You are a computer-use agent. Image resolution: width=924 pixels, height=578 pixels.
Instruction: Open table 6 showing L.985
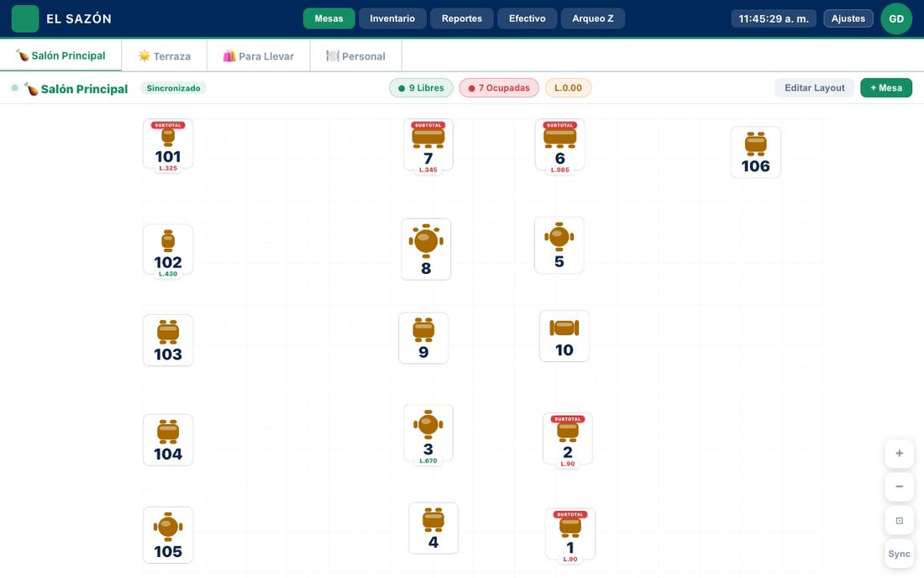tap(559, 145)
